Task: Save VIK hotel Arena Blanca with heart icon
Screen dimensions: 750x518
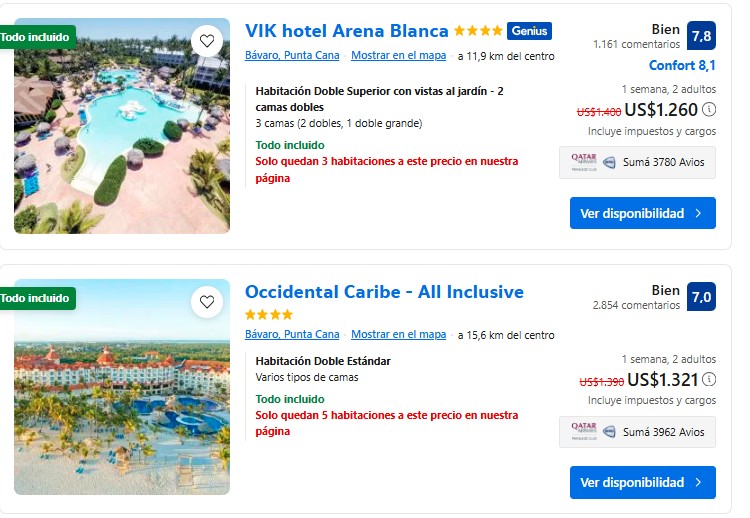Action: click(207, 41)
